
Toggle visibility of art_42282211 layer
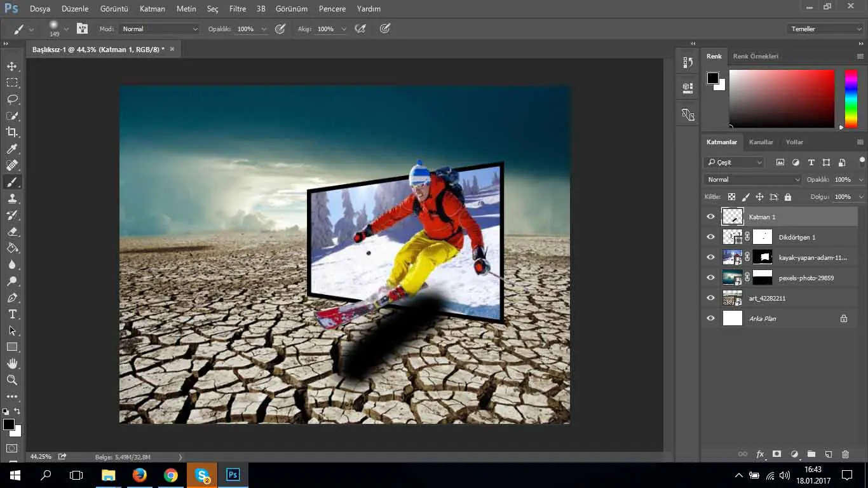point(710,298)
